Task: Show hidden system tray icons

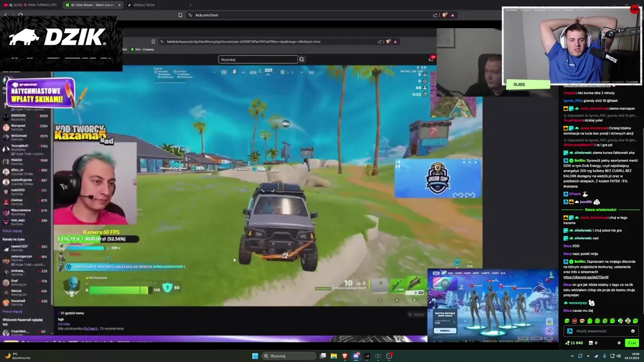Action: [572, 356]
